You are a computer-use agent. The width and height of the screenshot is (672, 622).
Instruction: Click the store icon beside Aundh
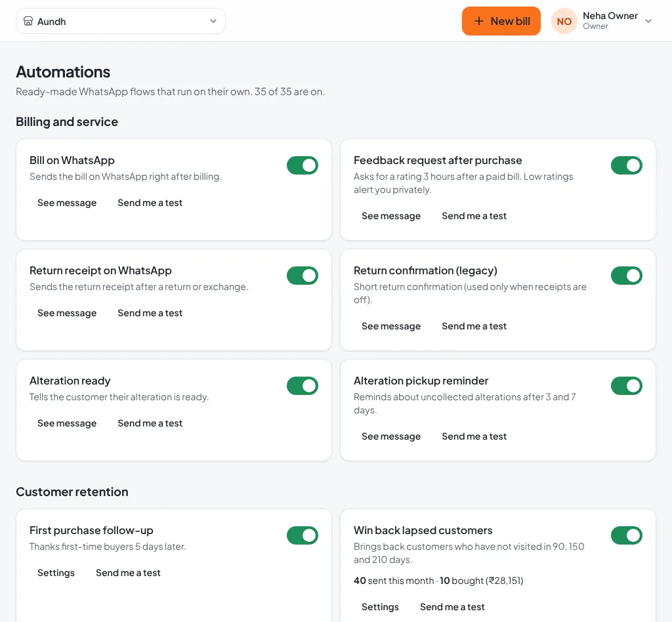click(x=28, y=21)
